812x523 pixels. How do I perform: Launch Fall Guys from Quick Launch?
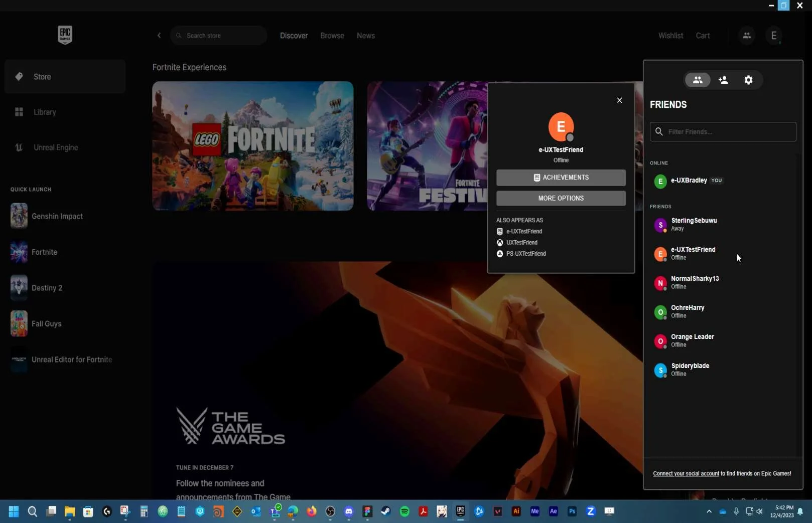pyautogui.click(x=36, y=324)
